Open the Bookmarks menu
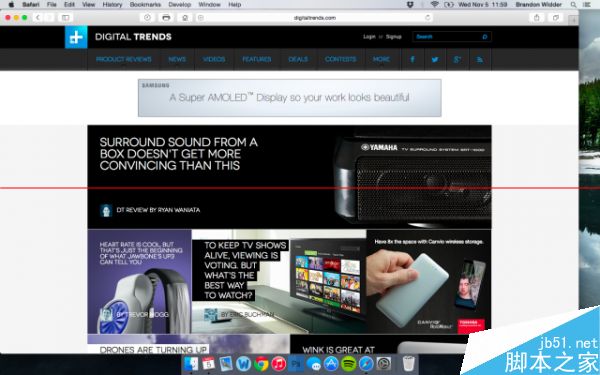The image size is (600, 375). click(x=145, y=5)
